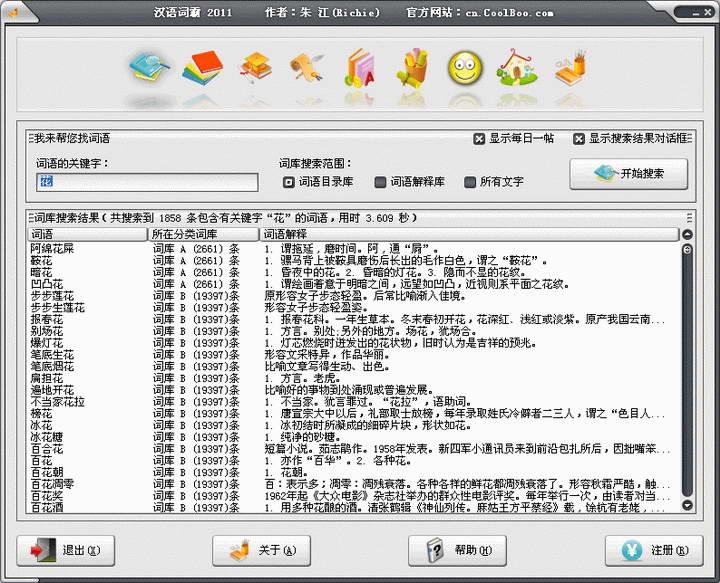Open the notebook and pencil holder icon
Viewport: 720px width, 583px height.
click(570, 68)
